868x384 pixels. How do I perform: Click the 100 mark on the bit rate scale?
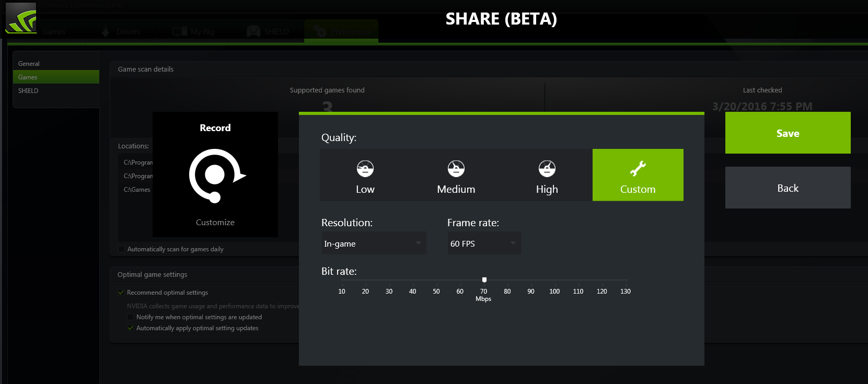click(x=554, y=292)
